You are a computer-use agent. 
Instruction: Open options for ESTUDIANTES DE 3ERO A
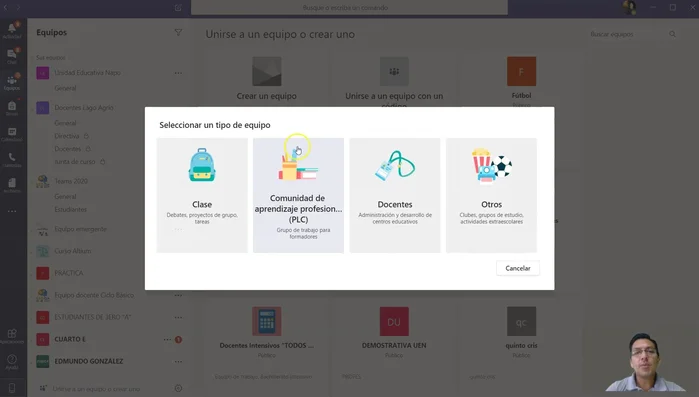pos(178,317)
